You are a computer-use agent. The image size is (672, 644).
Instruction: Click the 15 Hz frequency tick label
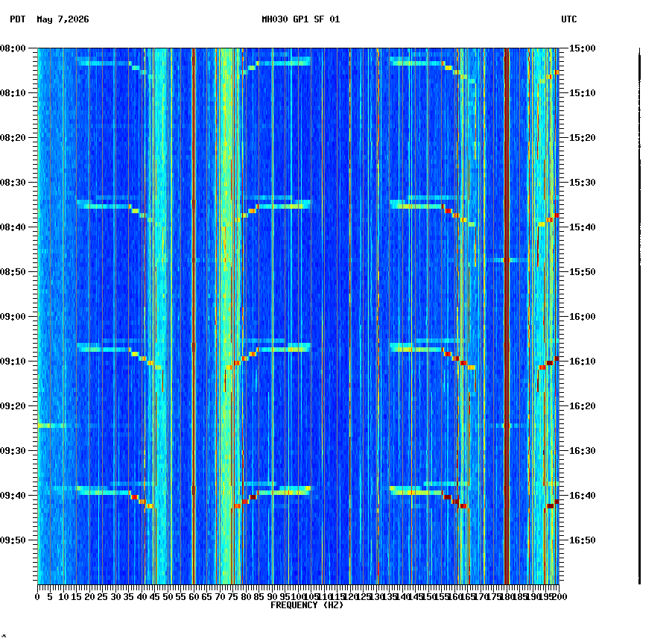coord(76,597)
